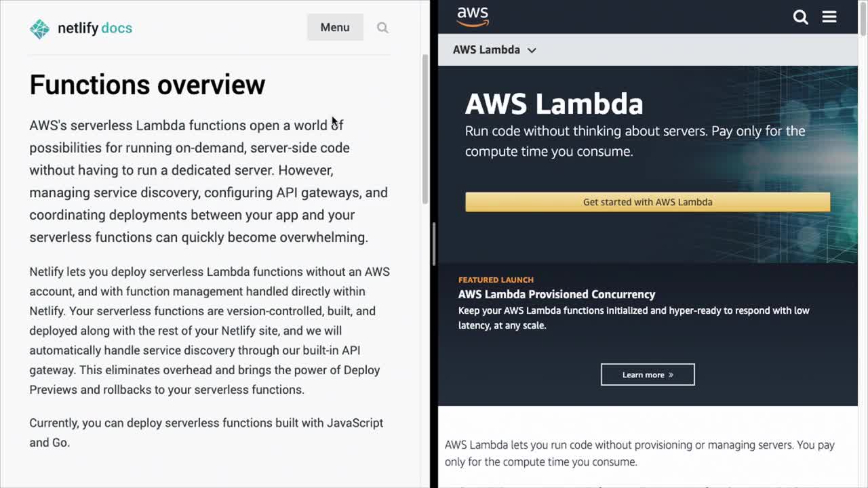Click the AWS smile logo

[x=473, y=17]
